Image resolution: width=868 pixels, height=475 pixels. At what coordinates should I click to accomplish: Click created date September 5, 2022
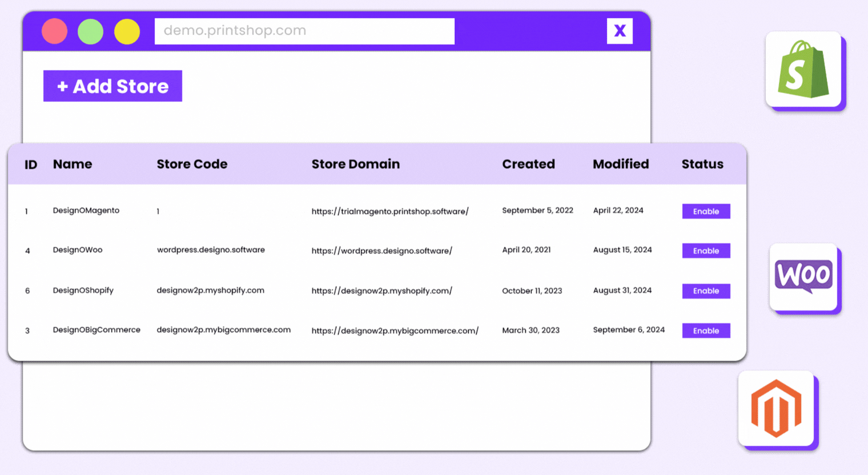(537, 211)
